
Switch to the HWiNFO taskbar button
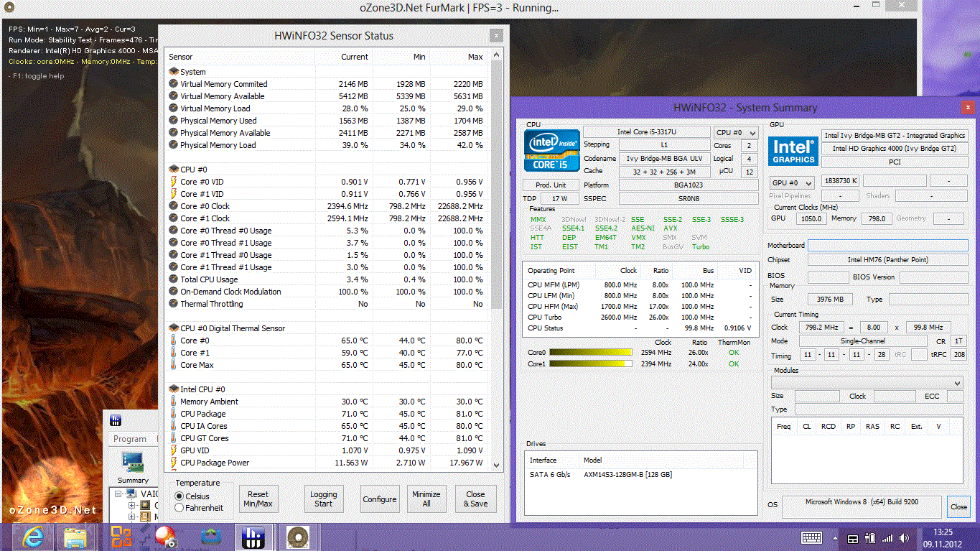(253, 537)
